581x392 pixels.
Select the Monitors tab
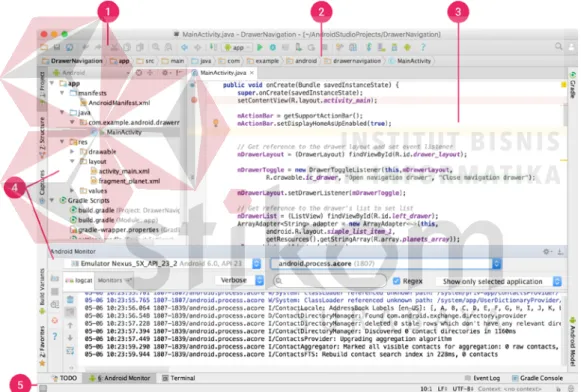coord(114,280)
